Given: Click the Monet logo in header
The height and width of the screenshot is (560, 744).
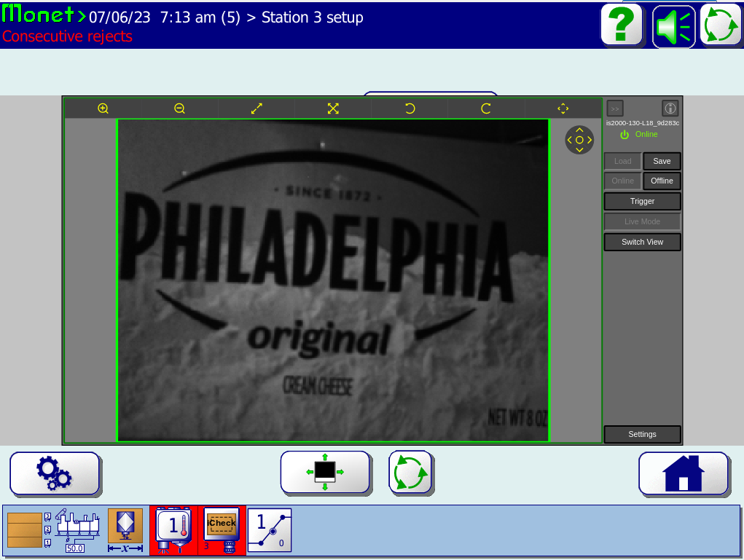Looking at the screenshot, I should pos(44,15).
